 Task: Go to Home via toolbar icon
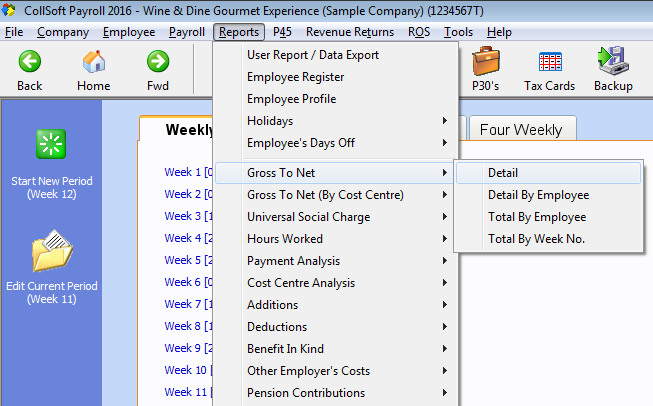coord(94,63)
